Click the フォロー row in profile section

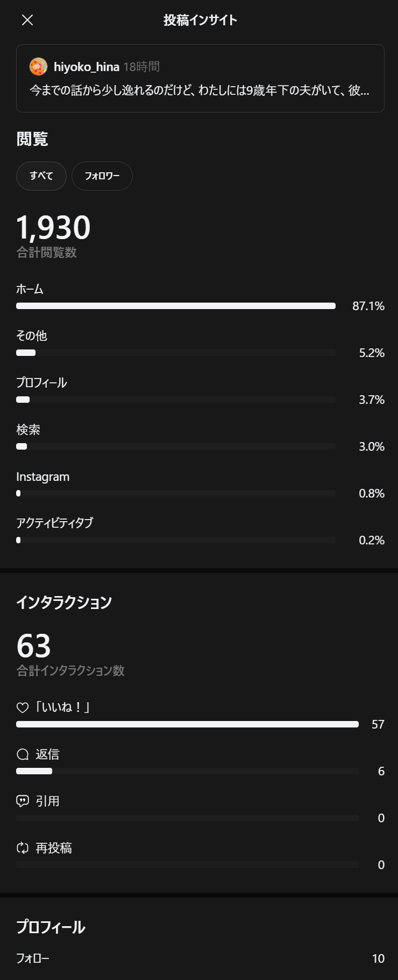33,958
